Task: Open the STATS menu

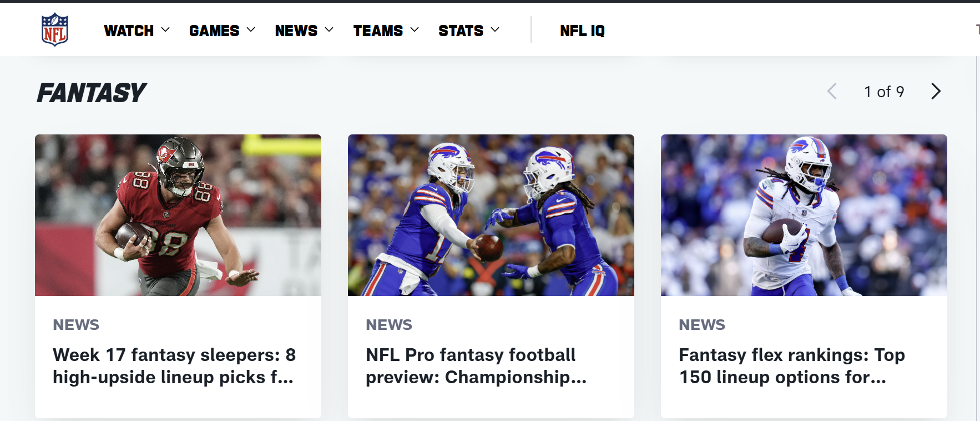Action: (461, 31)
